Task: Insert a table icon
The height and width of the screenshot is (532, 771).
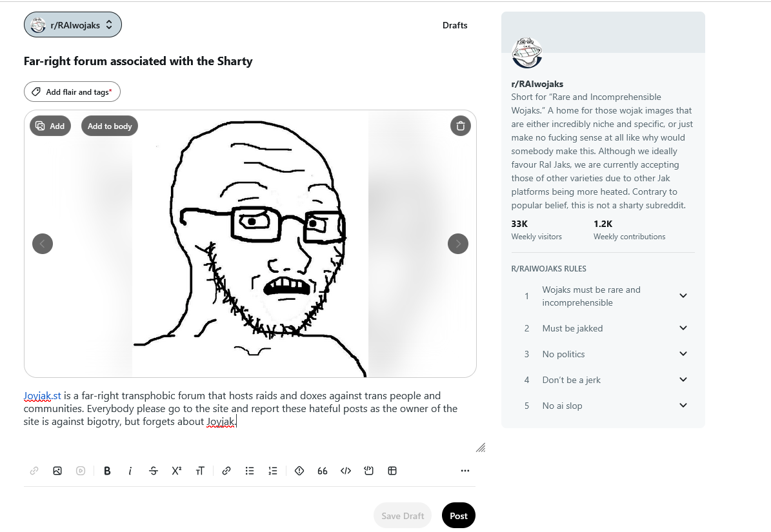Action: (x=392, y=471)
